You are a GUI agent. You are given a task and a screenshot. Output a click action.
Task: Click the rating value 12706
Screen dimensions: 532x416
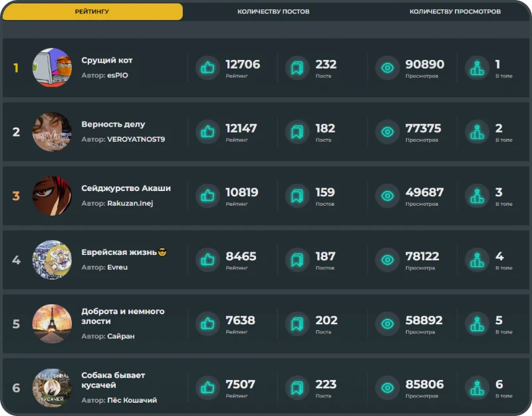point(243,64)
